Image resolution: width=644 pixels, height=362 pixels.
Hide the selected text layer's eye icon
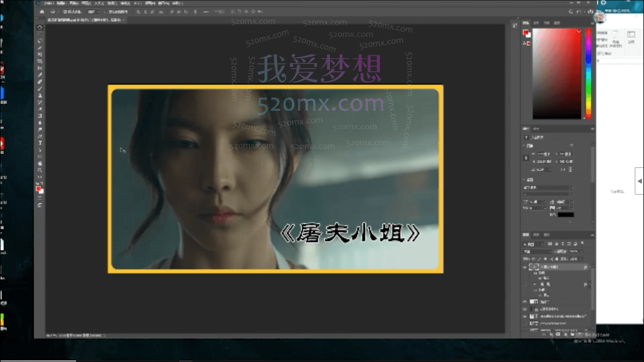[x=525, y=267]
